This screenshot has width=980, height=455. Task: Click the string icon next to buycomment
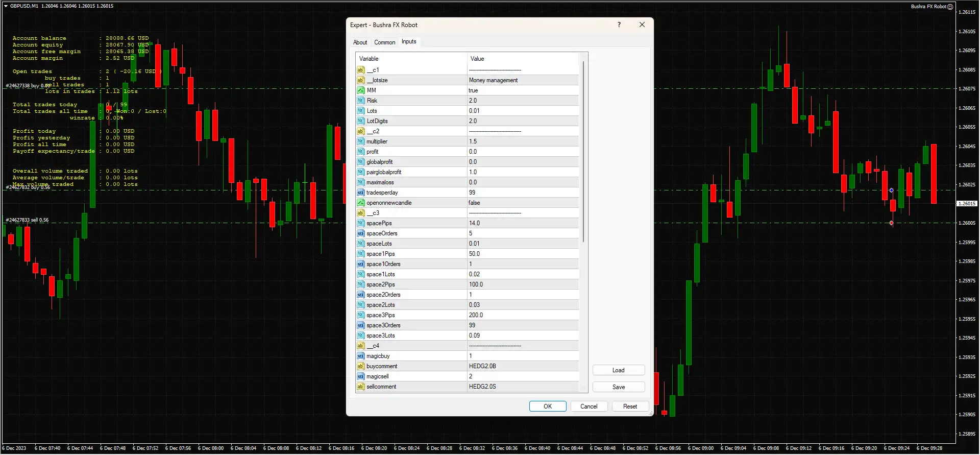[360, 366]
